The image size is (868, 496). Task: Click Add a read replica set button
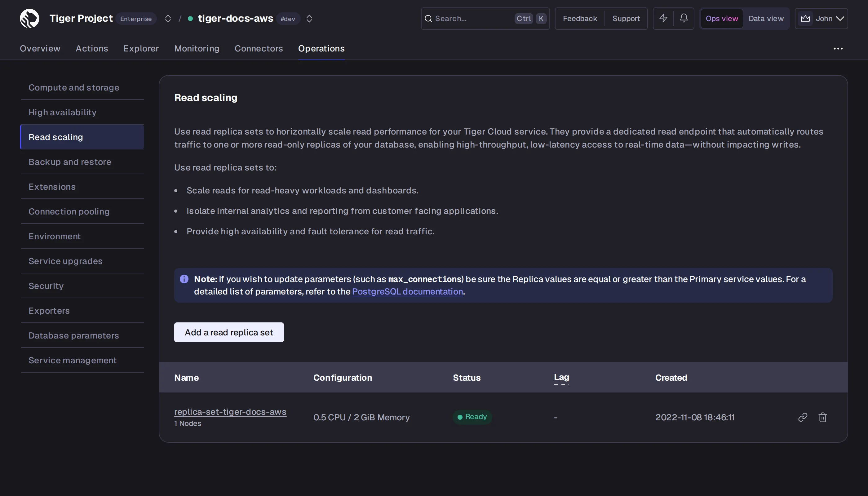click(x=229, y=332)
